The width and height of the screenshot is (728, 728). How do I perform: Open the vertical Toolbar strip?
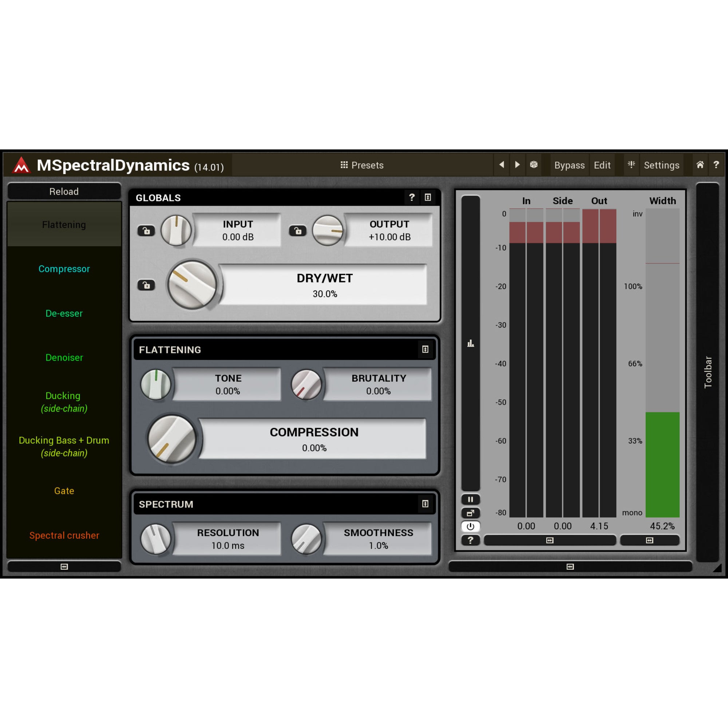click(708, 372)
